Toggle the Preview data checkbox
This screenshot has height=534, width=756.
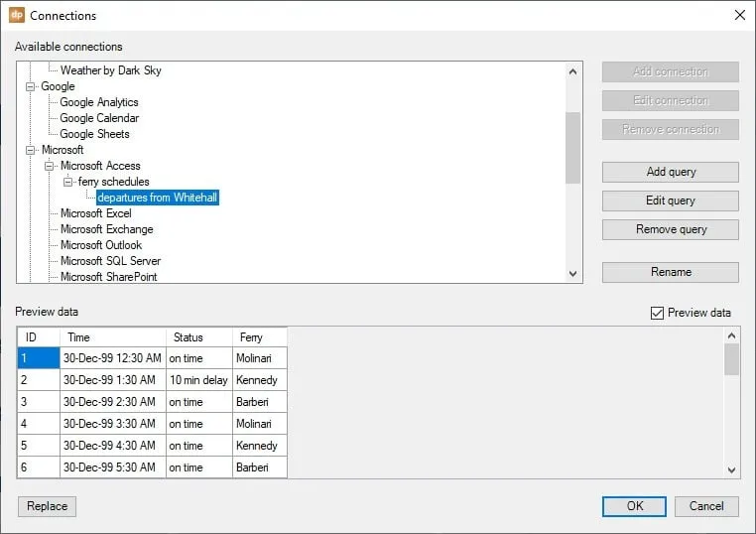click(x=657, y=313)
